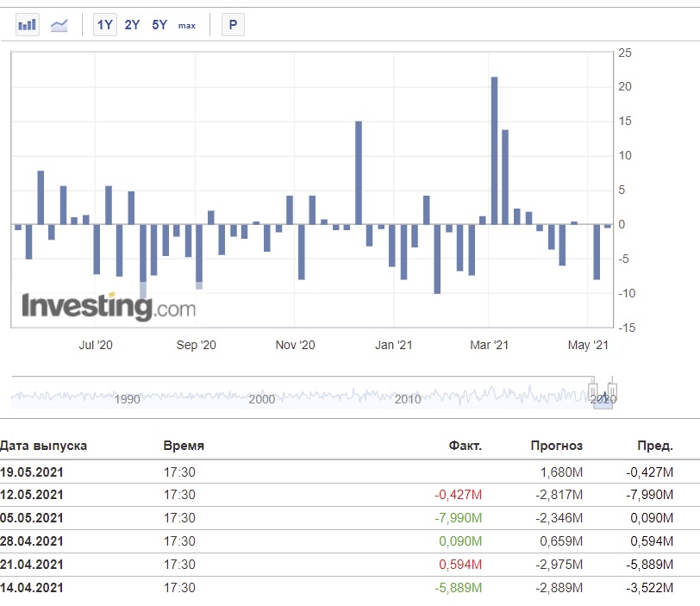Select the 1Y time range
Viewport: 700px width, 606px height.
tap(105, 24)
